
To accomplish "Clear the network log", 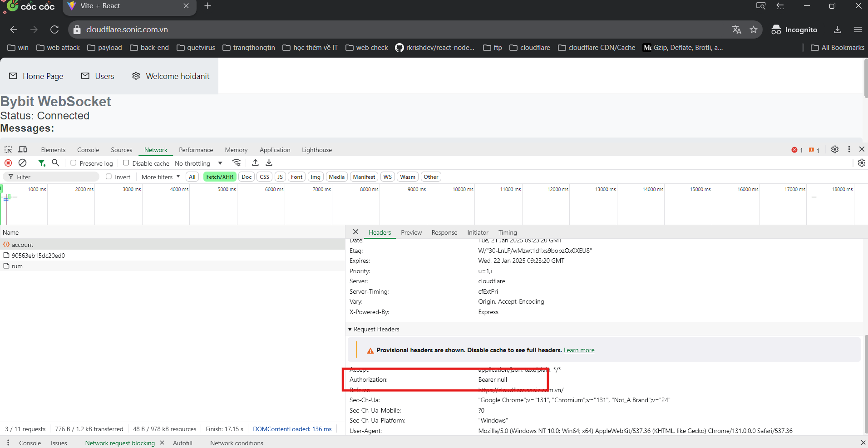I will point(22,163).
